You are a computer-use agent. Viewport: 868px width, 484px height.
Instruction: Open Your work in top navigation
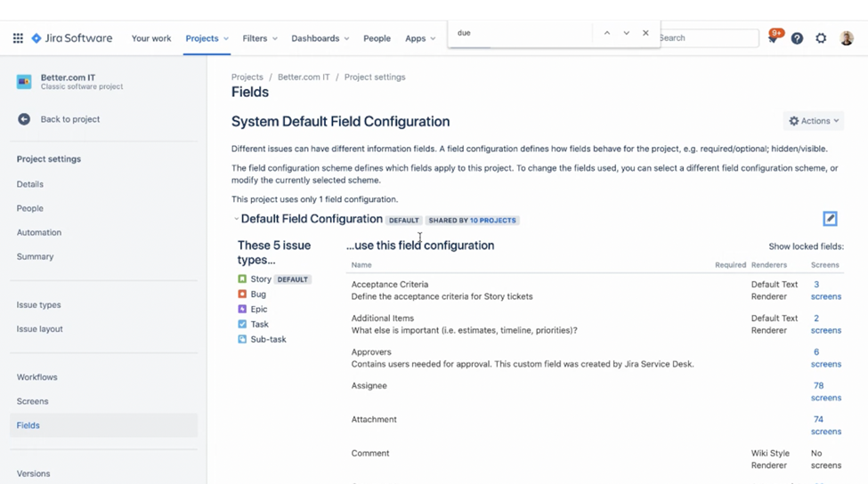coord(151,38)
